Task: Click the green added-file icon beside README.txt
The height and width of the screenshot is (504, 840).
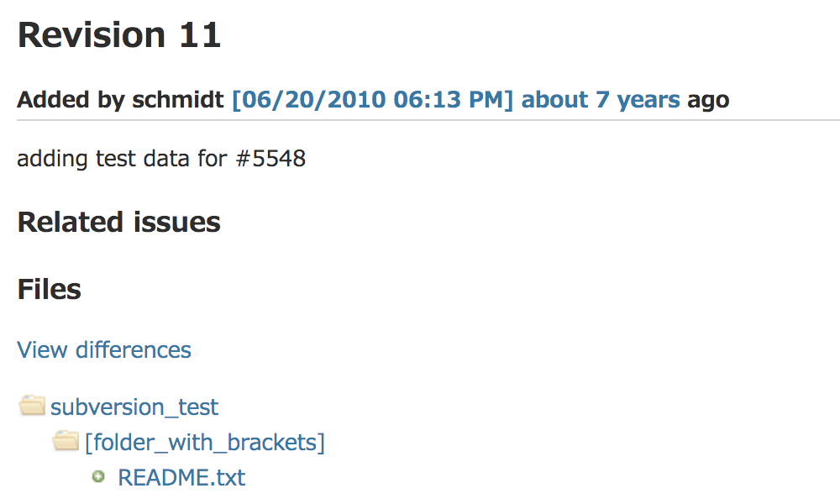Action: tap(98, 475)
